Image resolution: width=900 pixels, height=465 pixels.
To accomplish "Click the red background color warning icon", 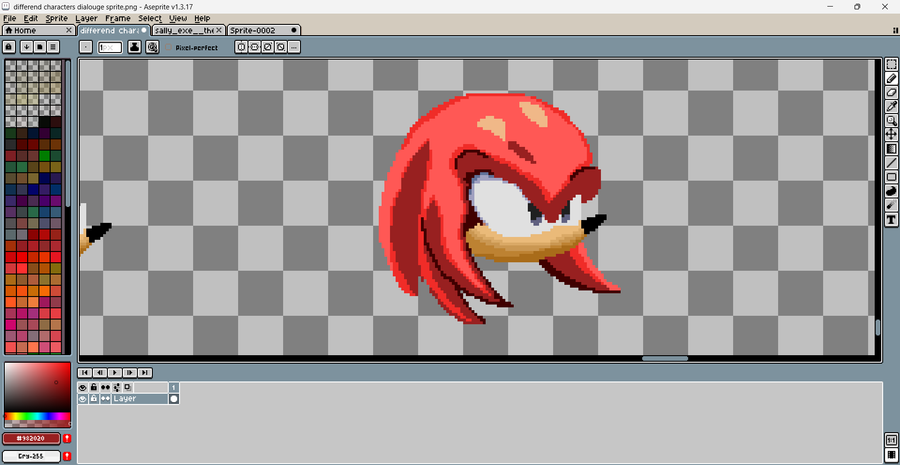I will point(67,456).
